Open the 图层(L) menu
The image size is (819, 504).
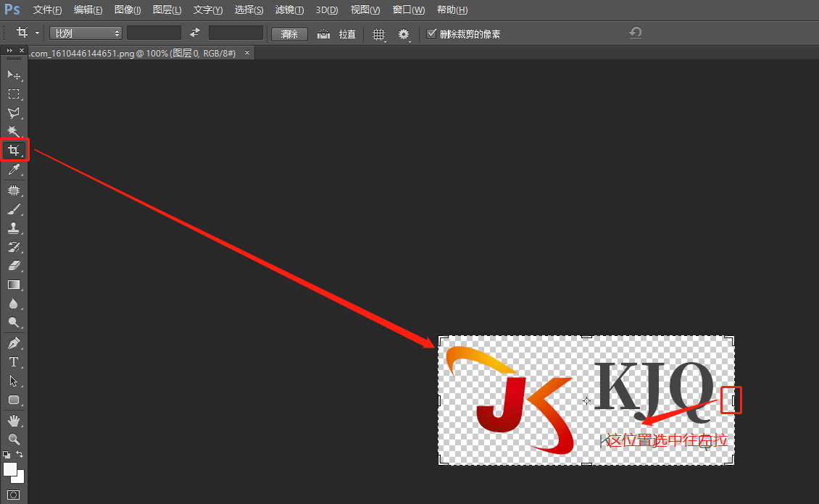pos(167,10)
